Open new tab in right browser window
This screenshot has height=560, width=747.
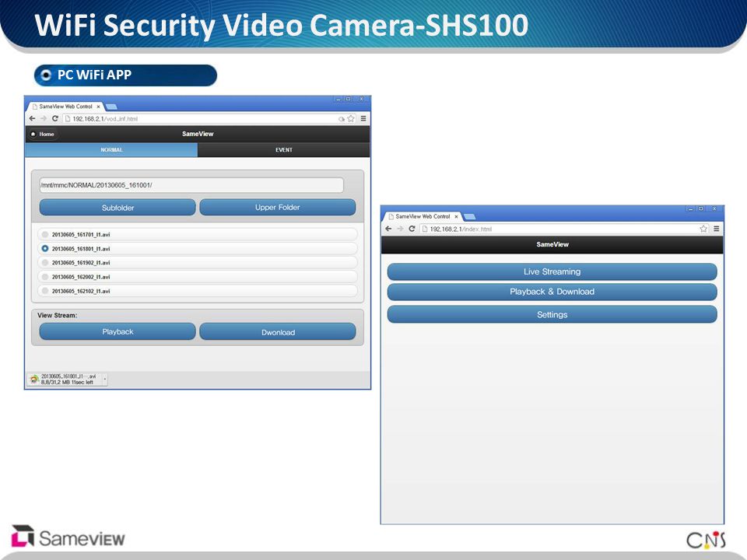(469, 217)
